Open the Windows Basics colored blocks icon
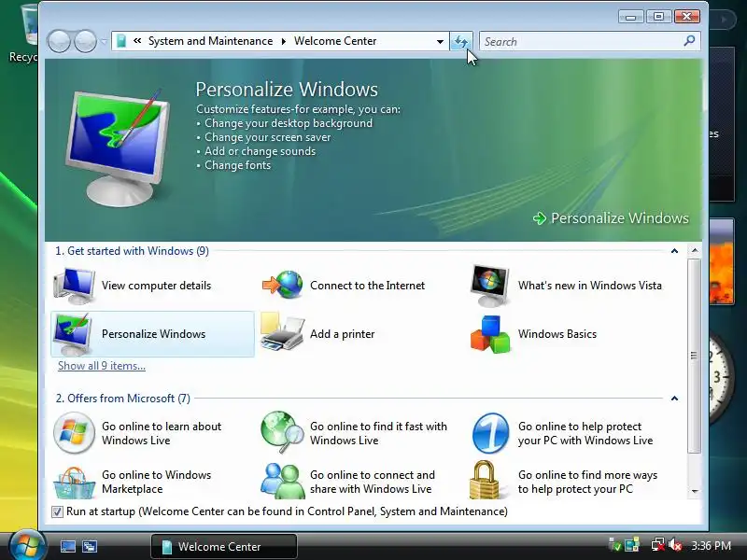Viewport: 747px width, 560px height. pos(490,334)
